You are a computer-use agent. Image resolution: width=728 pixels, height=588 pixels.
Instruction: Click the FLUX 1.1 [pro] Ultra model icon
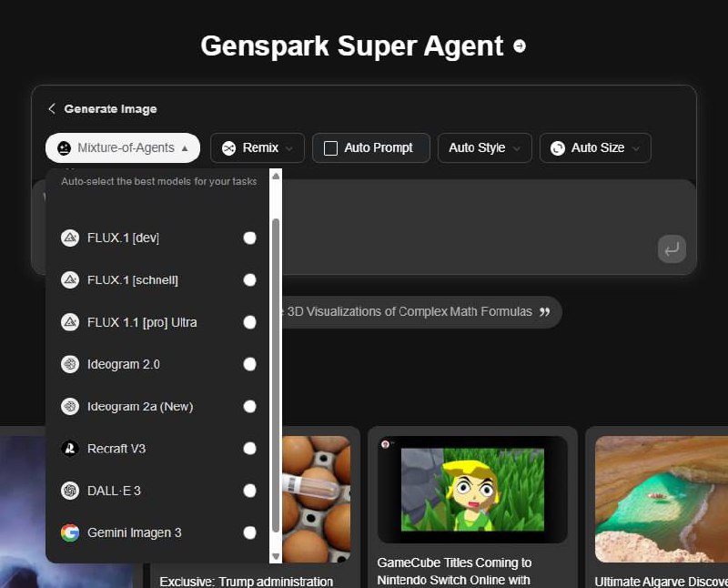(x=70, y=322)
